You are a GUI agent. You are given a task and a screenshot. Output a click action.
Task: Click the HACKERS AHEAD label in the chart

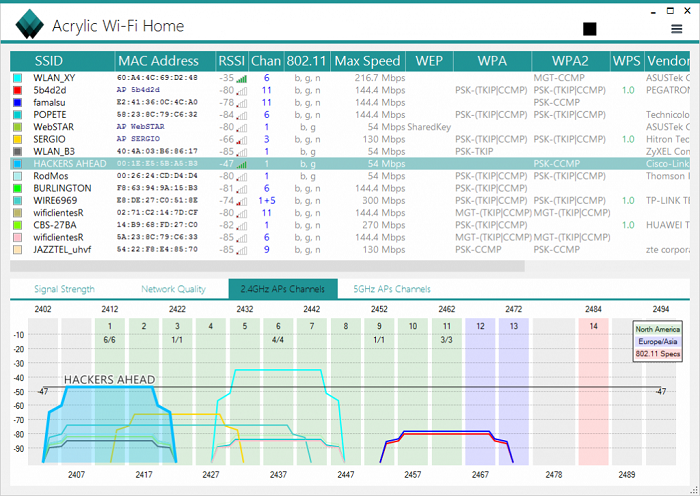(x=109, y=379)
